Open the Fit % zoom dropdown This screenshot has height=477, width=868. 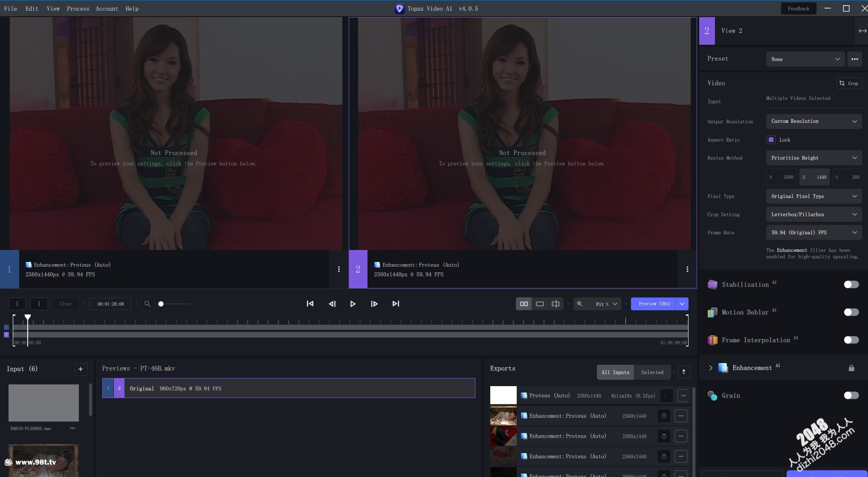pyautogui.click(x=606, y=304)
